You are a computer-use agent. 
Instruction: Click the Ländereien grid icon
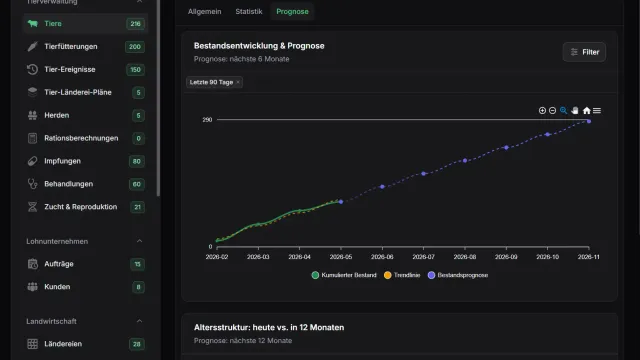pos(32,344)
